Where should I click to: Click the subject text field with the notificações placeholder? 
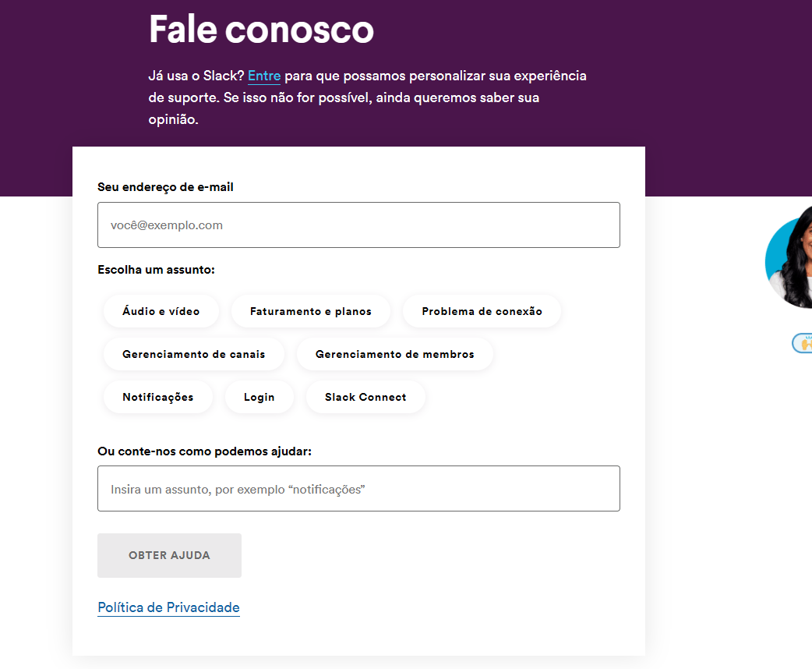click(358, 489)
